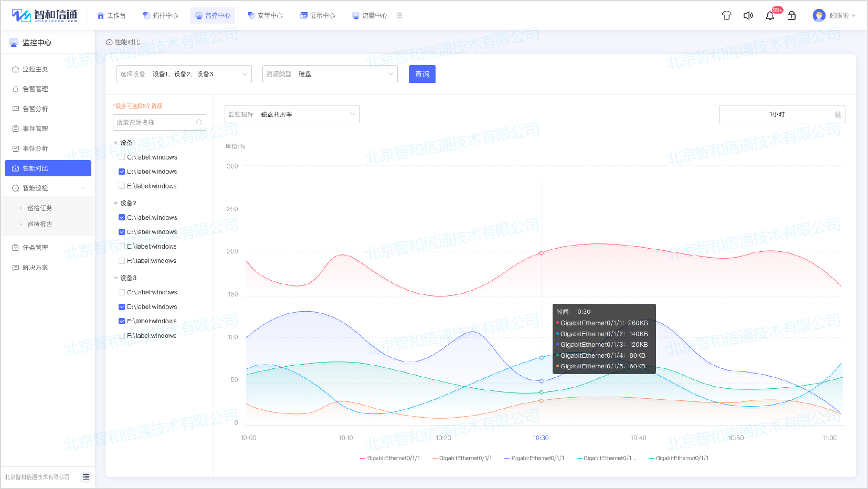Open the app grid menu icon
Viewport: 868px width, 489px height.
click(399, 16)
